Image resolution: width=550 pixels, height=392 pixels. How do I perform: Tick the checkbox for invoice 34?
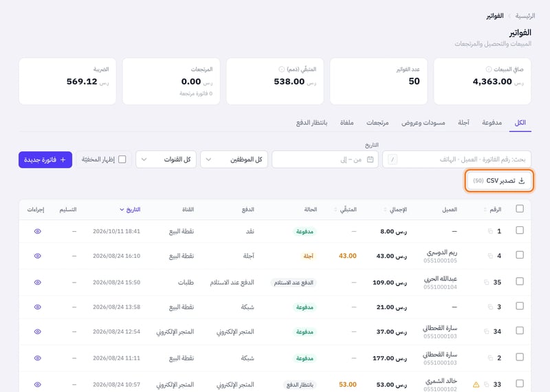coord(520,331)
